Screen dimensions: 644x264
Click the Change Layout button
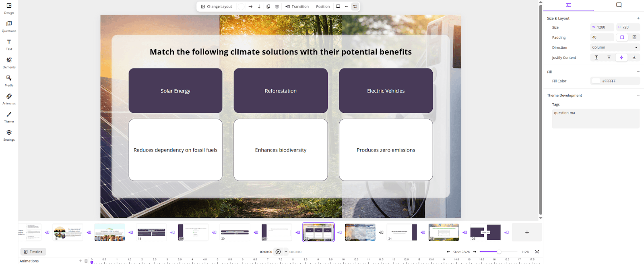point(216,6)
